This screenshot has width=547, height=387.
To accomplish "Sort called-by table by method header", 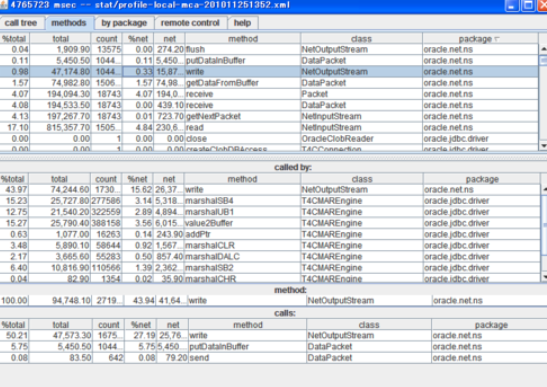I will coord(242,179).
